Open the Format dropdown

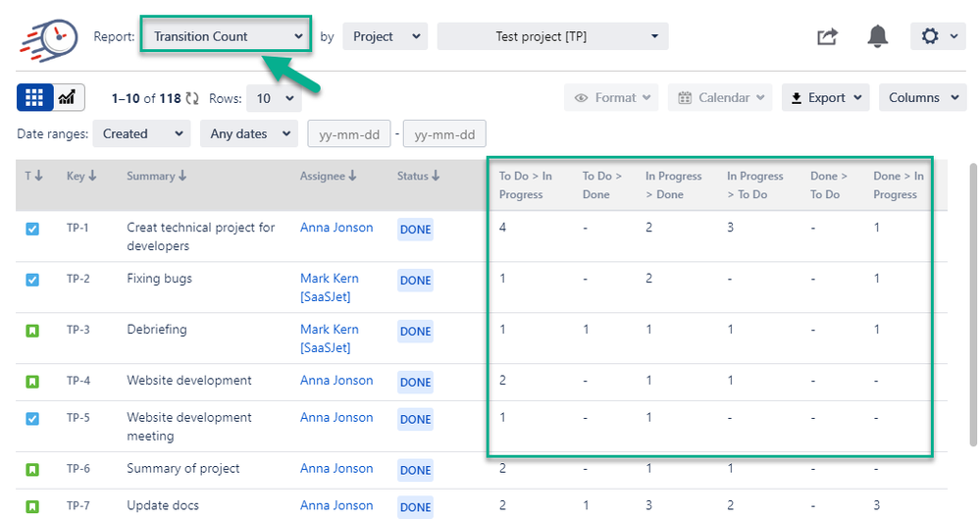(x=611, y=97)
